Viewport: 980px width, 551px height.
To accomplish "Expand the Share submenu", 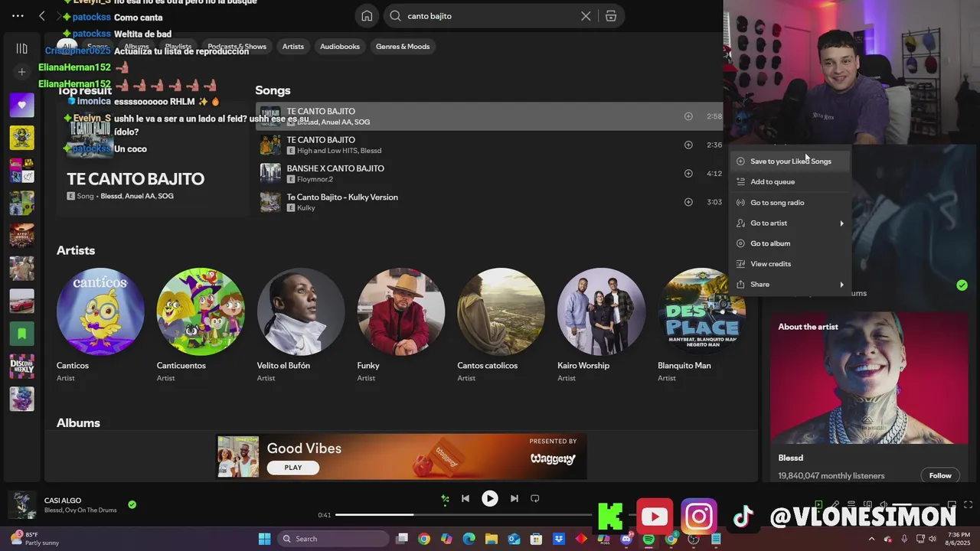I will [790, 284].
